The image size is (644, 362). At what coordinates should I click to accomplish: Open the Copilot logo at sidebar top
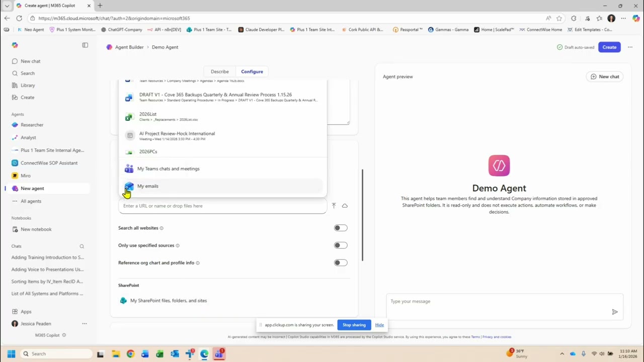pyautogui.click(x=15, y=45)
